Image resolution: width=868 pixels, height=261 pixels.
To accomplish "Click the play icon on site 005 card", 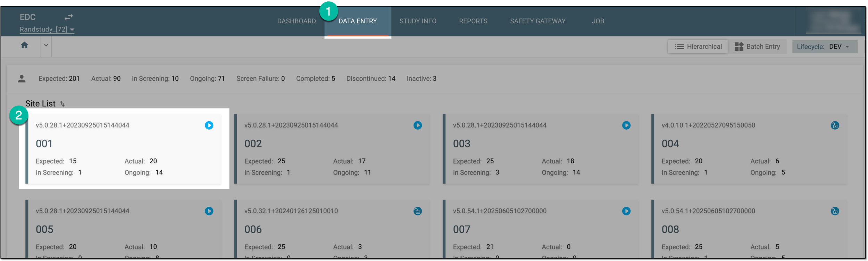I will coord(209,211).
